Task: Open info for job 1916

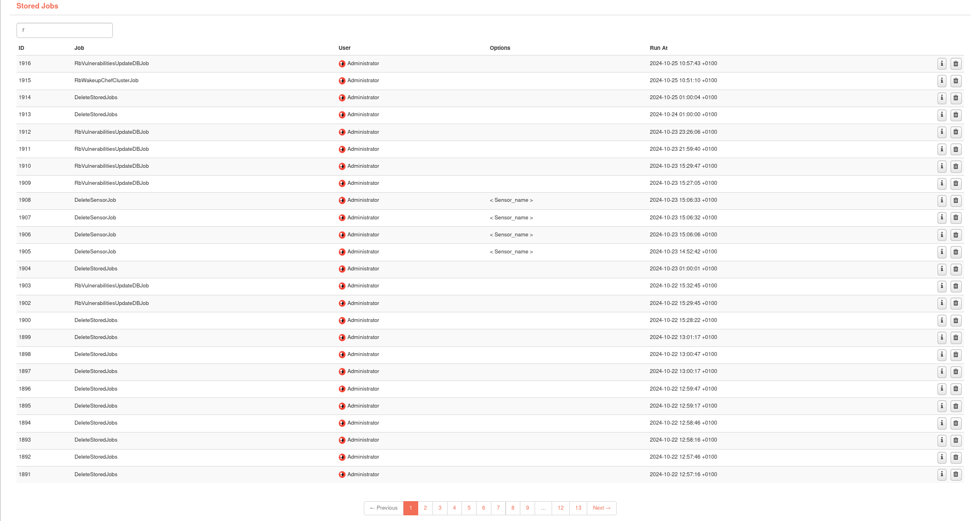Action: 942,63
